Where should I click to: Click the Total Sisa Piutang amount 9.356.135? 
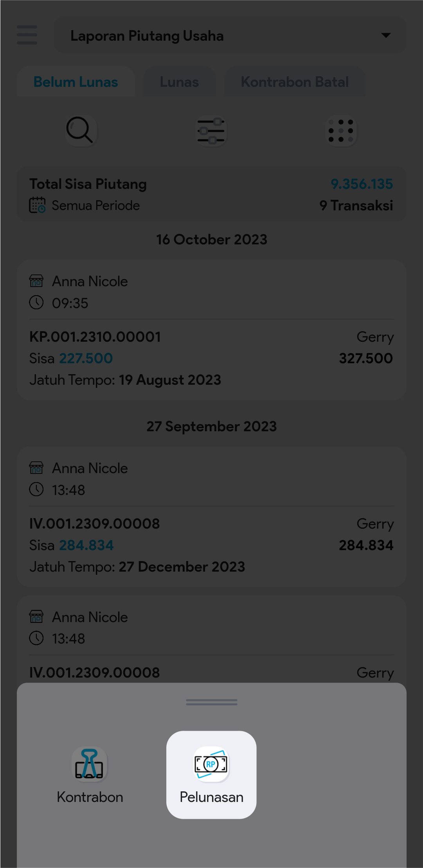(362, 184)
